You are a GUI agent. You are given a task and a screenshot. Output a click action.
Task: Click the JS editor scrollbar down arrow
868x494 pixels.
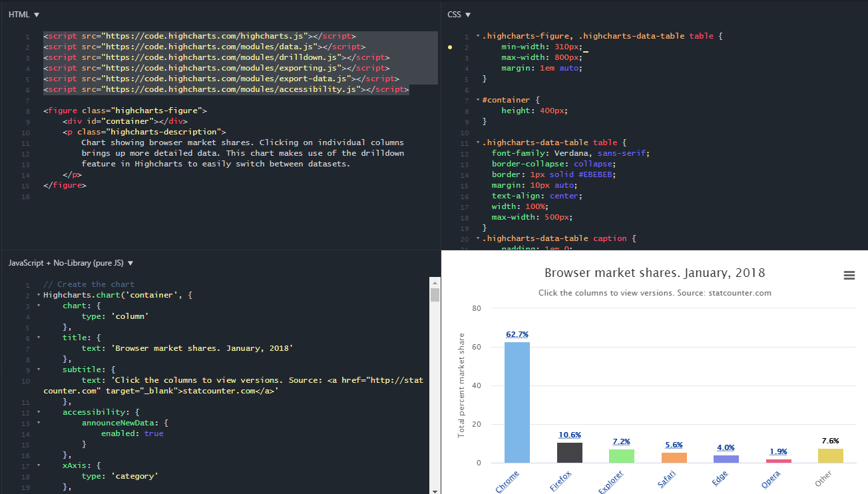[435, 490]
